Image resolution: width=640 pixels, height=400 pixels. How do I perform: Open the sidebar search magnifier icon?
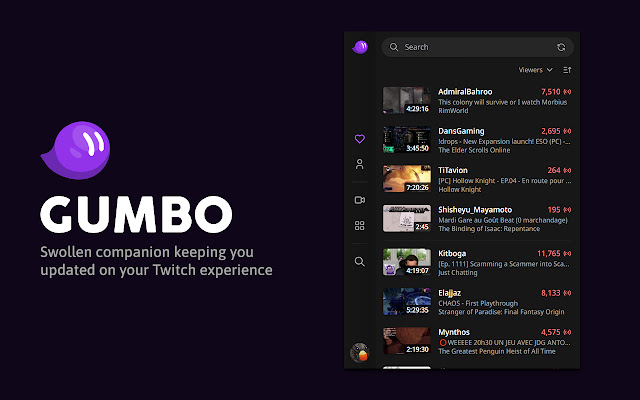(360, 261)
